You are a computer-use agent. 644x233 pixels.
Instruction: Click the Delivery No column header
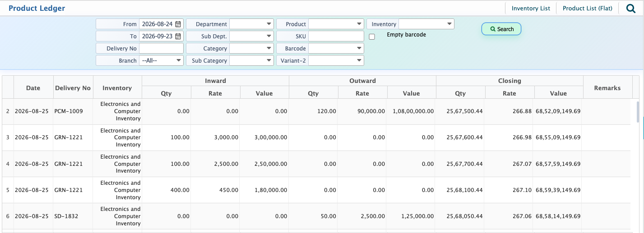pyautogui.click(x=73, y=87)
